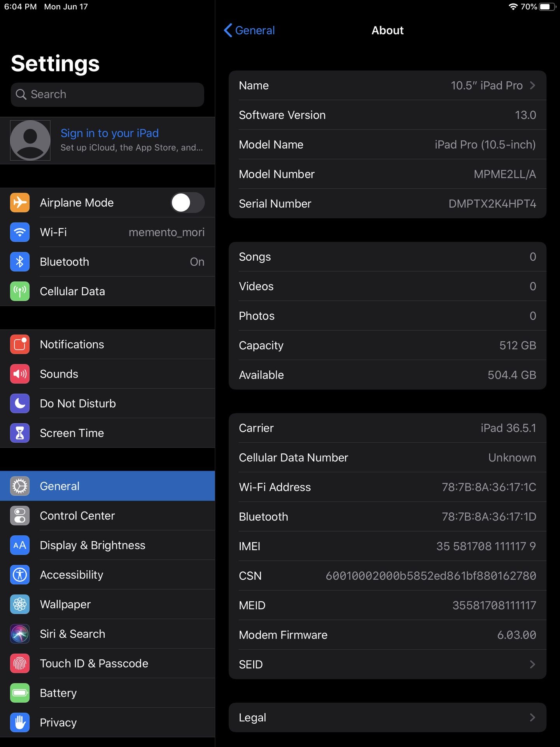Tap the Notifications icon
Viewport: 560px width, 747px height.
click(x=20, y=344)
